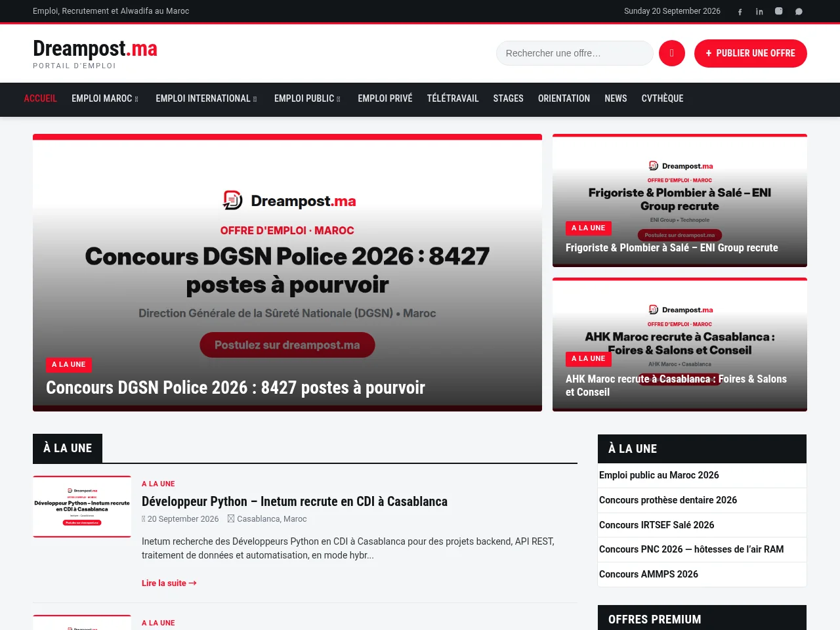This screenshot has width=840, height=630.
Task: Click 'A LA UNE' badge on AHK Maroc card
Action: (x=589, y=358)
